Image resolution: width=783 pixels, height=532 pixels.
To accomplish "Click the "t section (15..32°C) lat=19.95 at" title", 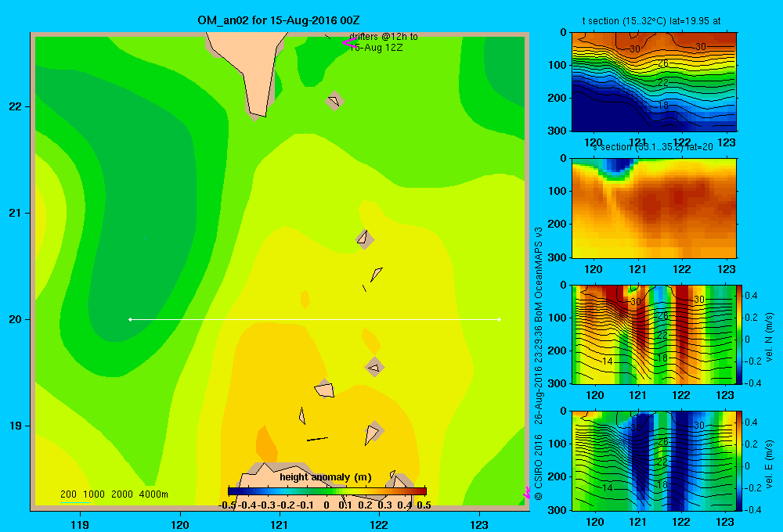I will tap(651, 21).
